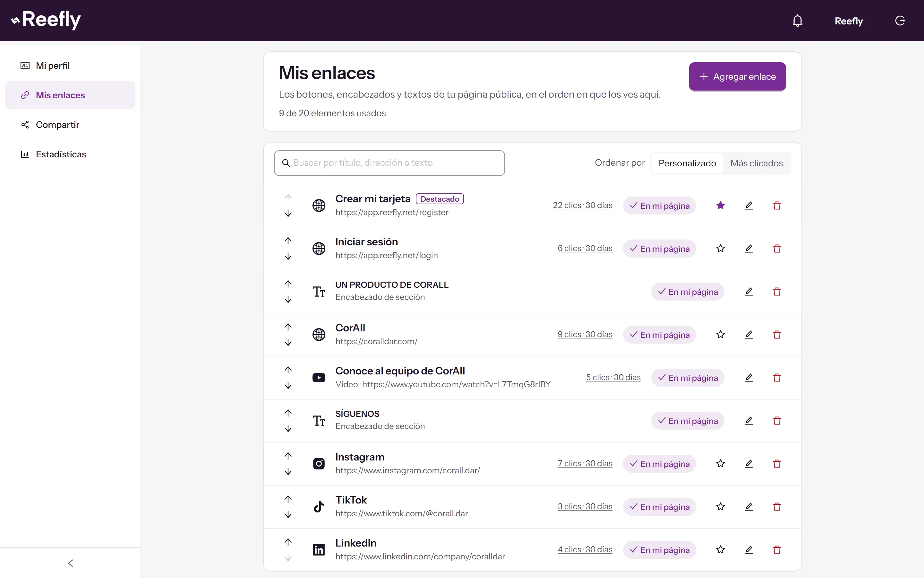Star the LinkedIn link

tap(721, 550)
